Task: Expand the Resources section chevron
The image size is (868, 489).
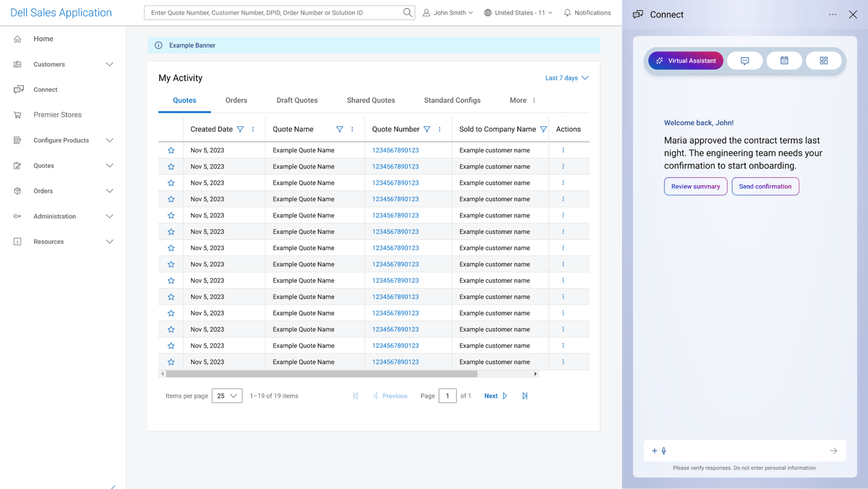Action: point(110,242)
